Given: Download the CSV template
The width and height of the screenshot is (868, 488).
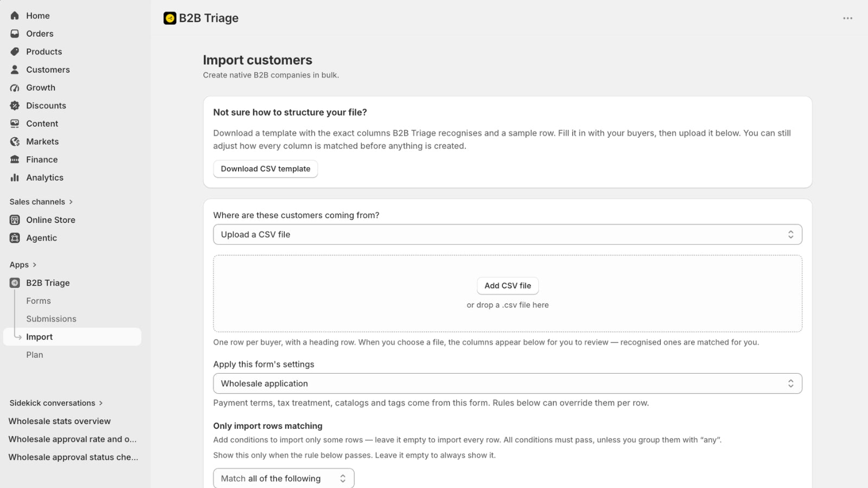Looking at the screenshot, I should coord(265,169).
